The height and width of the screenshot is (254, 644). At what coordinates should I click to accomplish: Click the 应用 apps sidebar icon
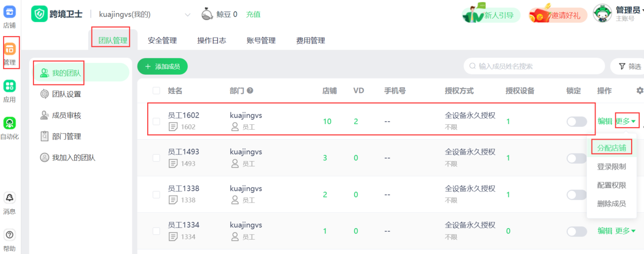9,86
